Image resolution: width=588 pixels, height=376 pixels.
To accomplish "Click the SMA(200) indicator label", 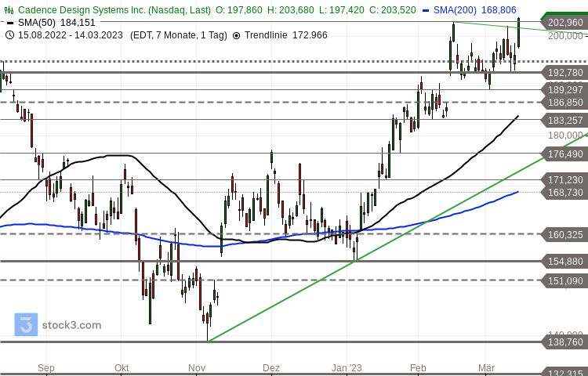I will point(457,10).
